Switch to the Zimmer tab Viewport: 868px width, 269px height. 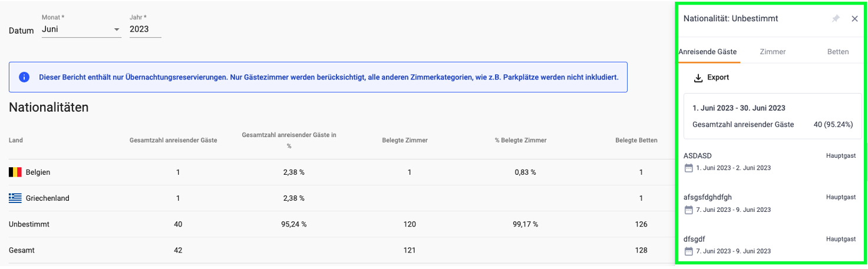click(x=773, y=52)
